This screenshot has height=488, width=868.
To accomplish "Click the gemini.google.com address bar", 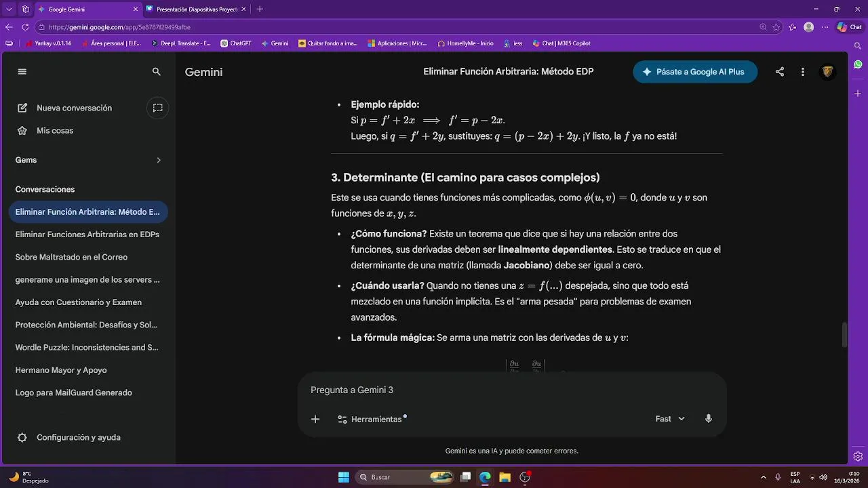I will [x=397, y=27].
